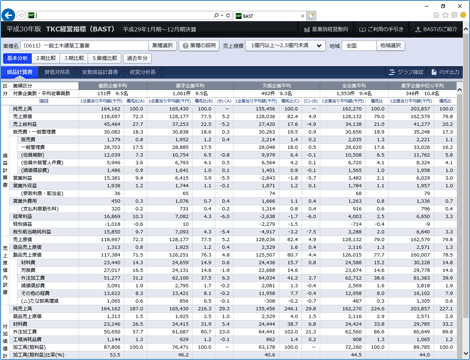Click the 優良企業平均 column header

coord(113,86)
